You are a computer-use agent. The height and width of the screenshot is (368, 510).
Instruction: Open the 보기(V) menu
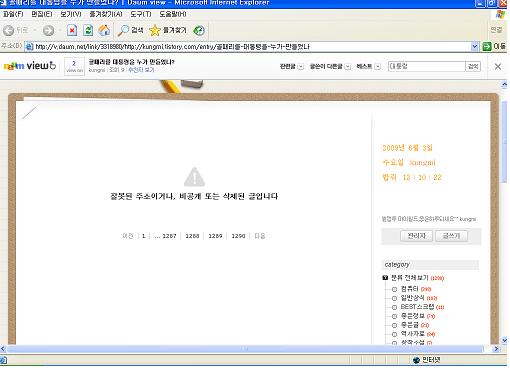pos(71,14)
